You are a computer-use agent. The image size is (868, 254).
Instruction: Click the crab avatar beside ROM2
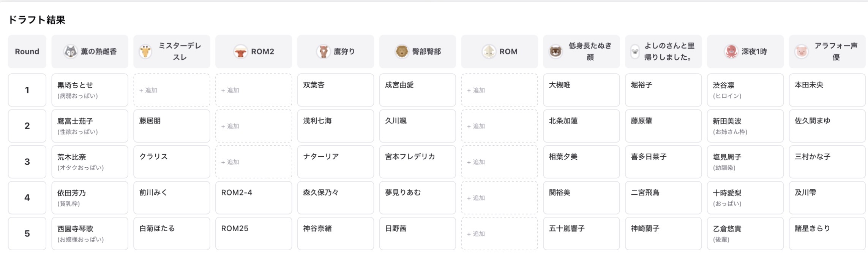click(240, 52)
